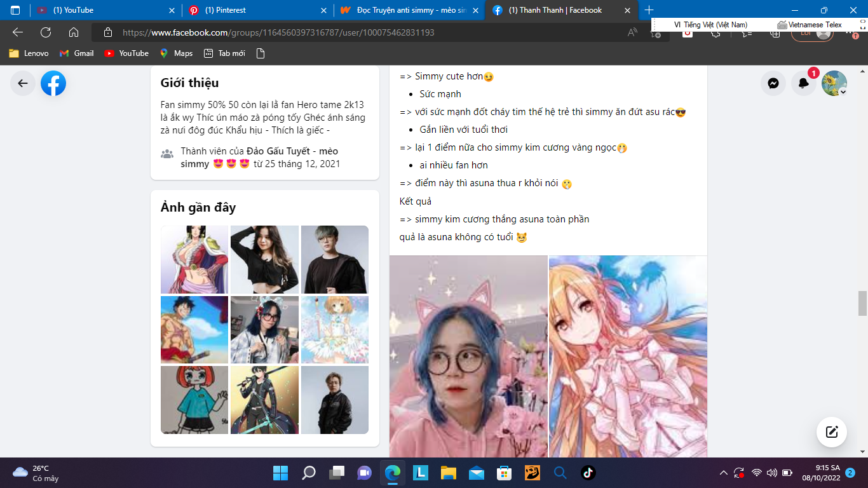Viewport: 868px width, 488px height.
Task: Go to the browser home page
Action: pos(74,32)
